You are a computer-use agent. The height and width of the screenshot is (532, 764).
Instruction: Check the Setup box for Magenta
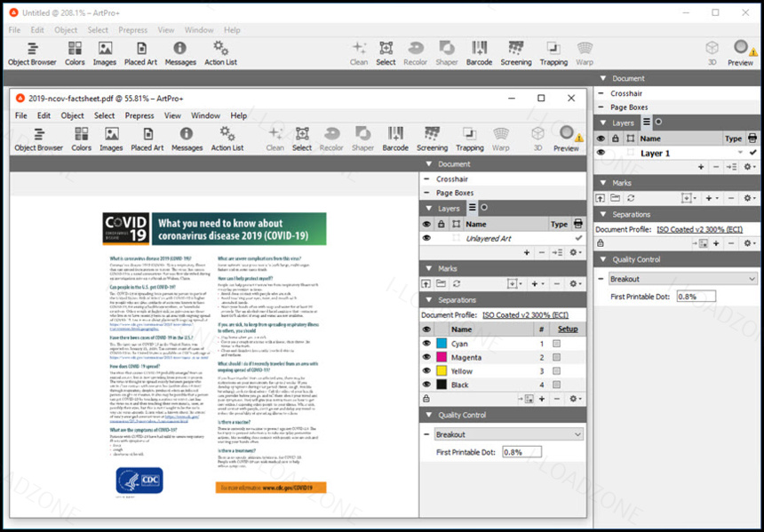tap(556, 357)
